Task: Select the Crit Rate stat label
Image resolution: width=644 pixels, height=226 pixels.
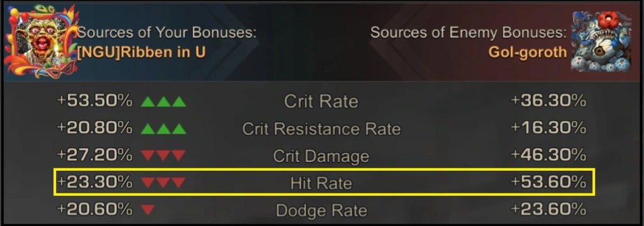Action: pos(321,101)
